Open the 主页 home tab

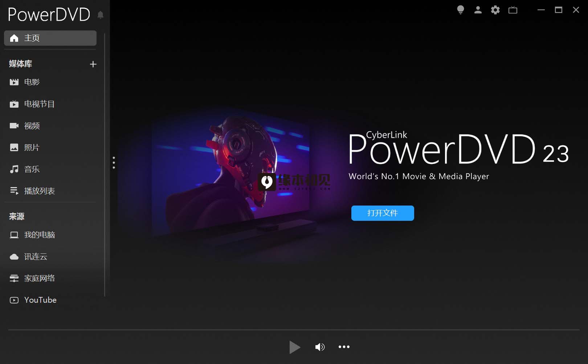(50, 38)
